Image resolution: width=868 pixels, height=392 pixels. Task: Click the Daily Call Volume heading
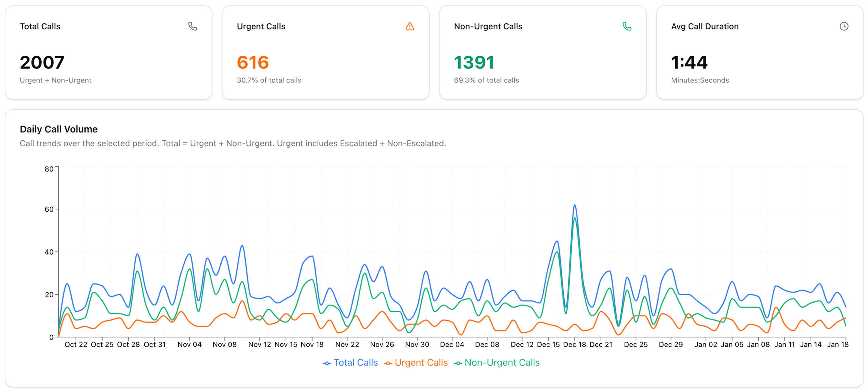(x=59, y=129)
